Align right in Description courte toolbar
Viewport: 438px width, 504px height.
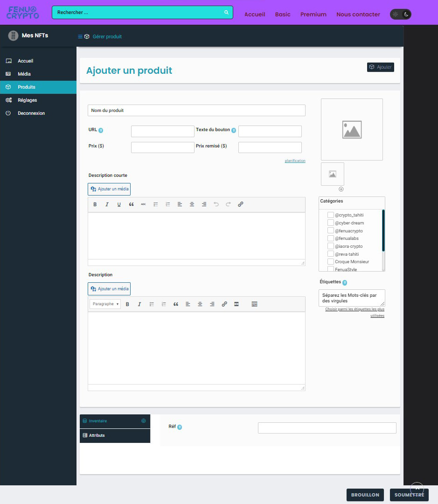pos(204,204)
